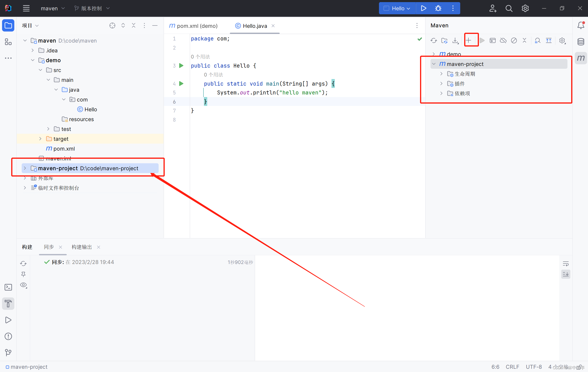Open the Hello run configuration dropdown

397,8
